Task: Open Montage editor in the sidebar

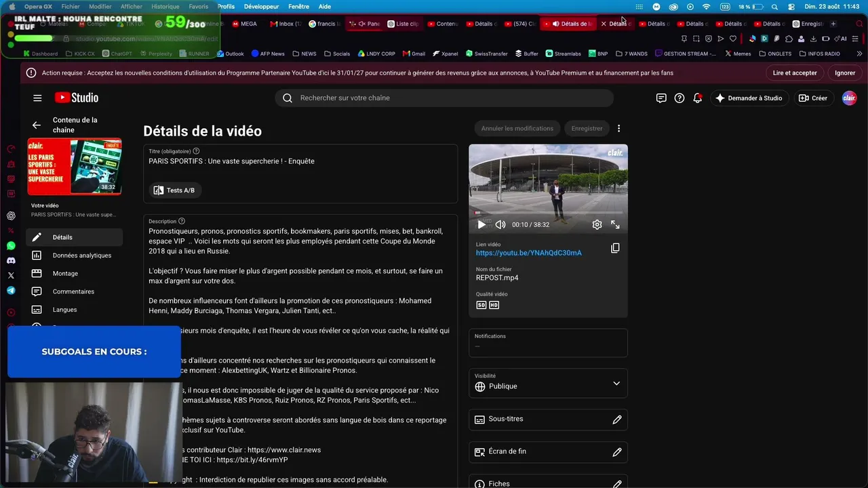Action: [75, 273]
